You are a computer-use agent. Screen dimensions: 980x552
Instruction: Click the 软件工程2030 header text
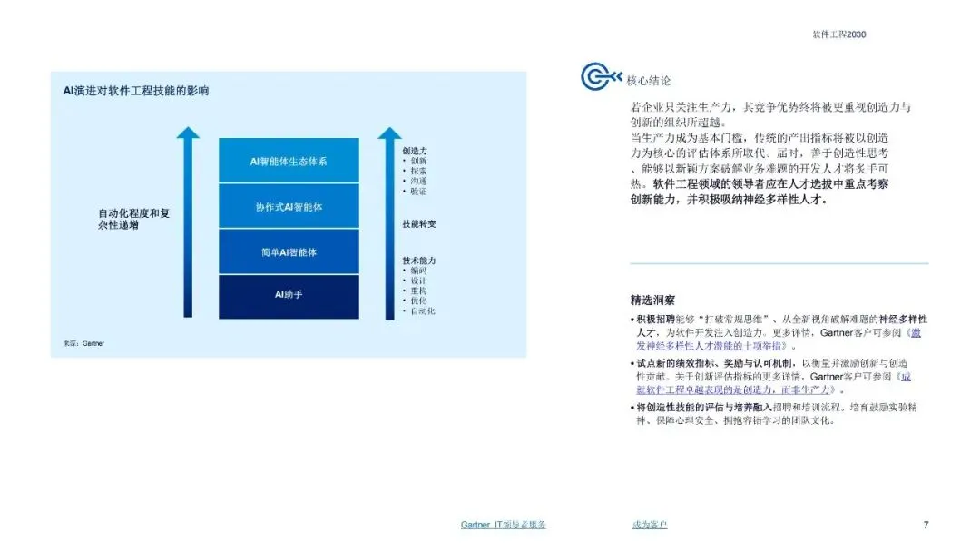838,34
